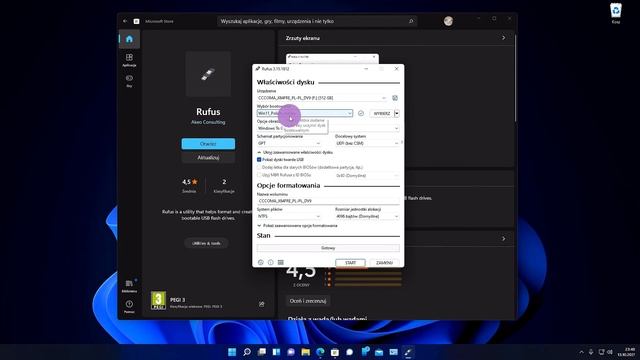Switch to Microsoft Store taskbar icon

click(x=335, y=352)
